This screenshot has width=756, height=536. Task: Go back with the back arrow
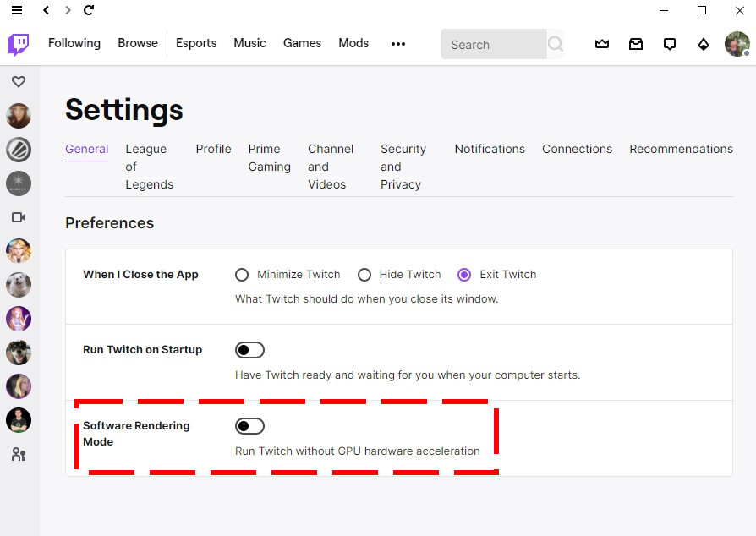click(47, 10)
